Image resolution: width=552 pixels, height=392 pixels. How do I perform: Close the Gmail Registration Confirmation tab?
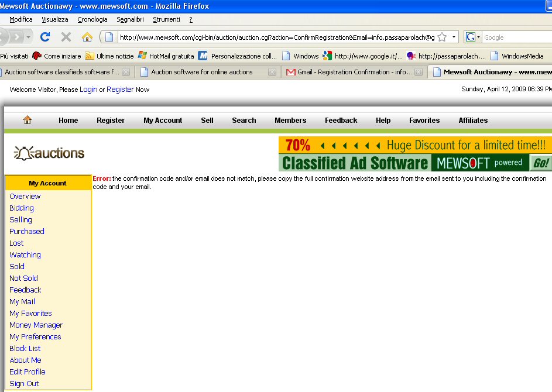pos(418,72)
